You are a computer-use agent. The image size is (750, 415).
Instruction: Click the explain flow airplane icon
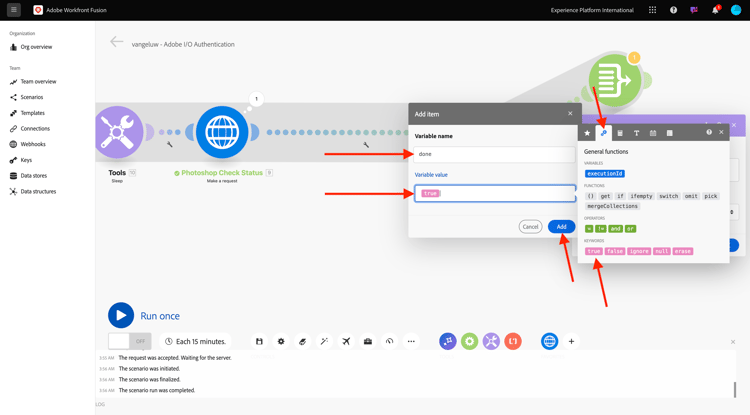coord(346,341)
